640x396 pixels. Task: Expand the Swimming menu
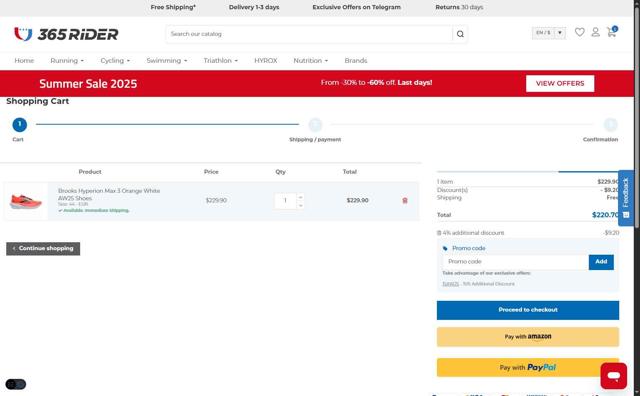tap(167, 60)
